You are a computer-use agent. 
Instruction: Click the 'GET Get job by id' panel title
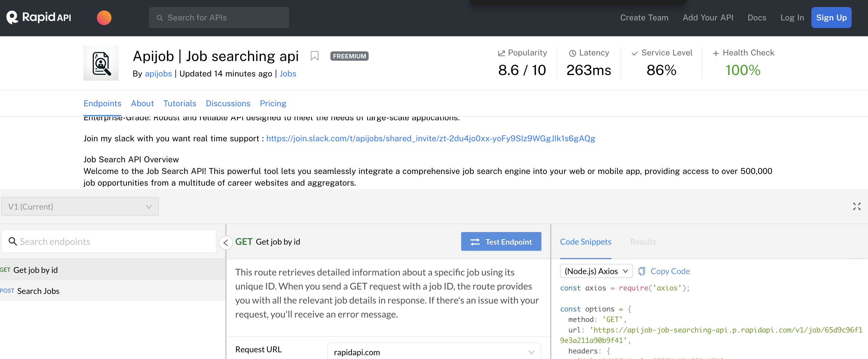pyautogui.click(x=268, y=242)
